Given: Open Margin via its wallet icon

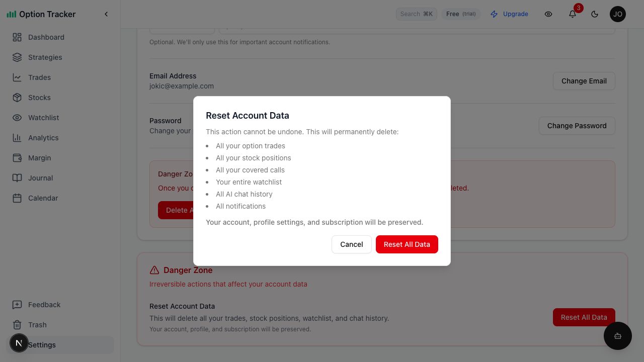Looking at the screenshot, I should click(x=17, y=158).
